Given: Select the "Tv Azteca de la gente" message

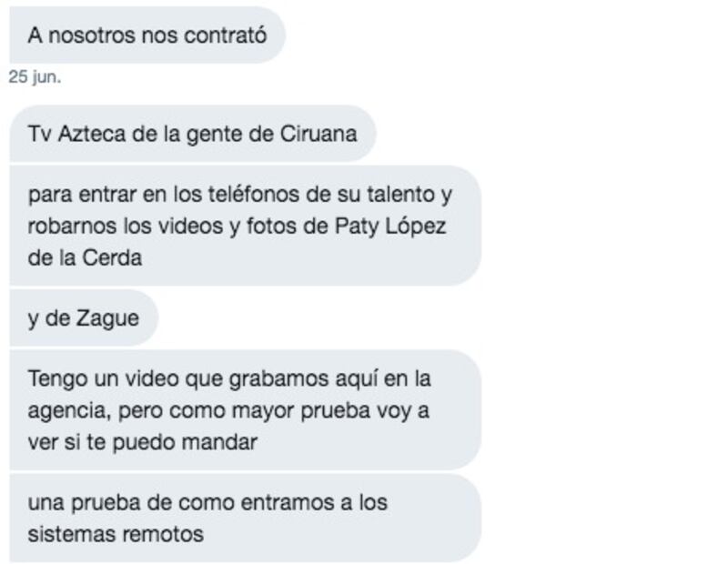Looking at the screenshot, I should [x=193, y=134].
